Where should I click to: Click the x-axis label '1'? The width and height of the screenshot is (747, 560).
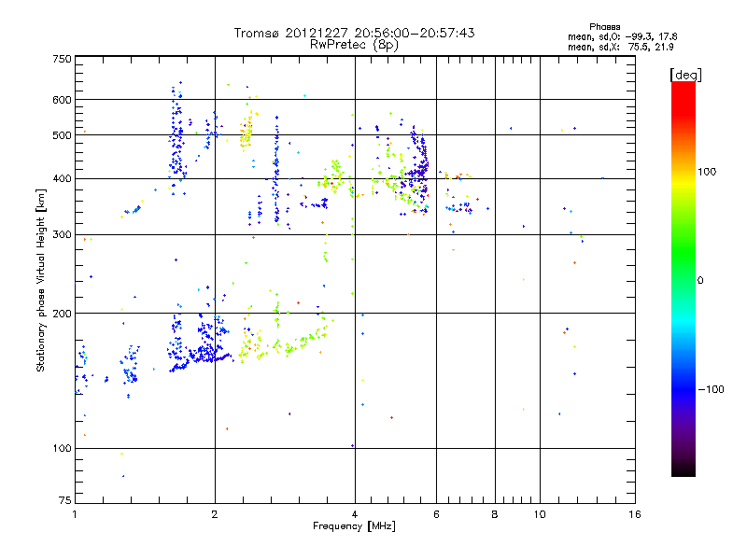click(x=75, y=514)
